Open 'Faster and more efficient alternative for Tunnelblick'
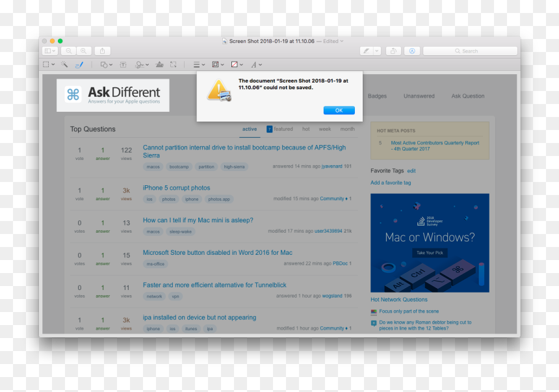The width and height of the screenshot is (559, 392). coord(214,285)
